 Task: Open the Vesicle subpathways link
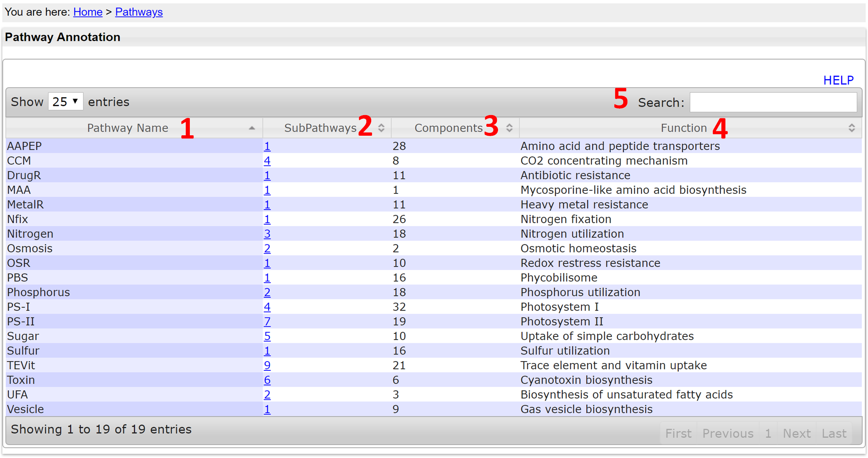click(x=267, y=409)
